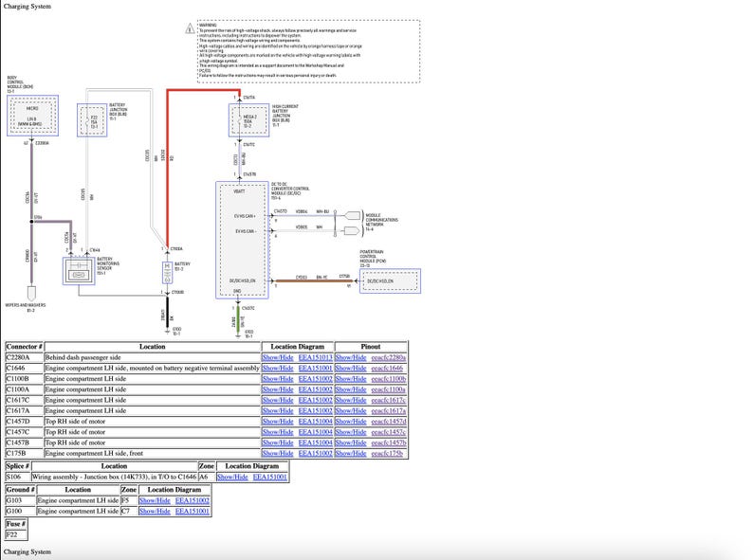Open the EEA151013 location diagram link

(315, 357)
